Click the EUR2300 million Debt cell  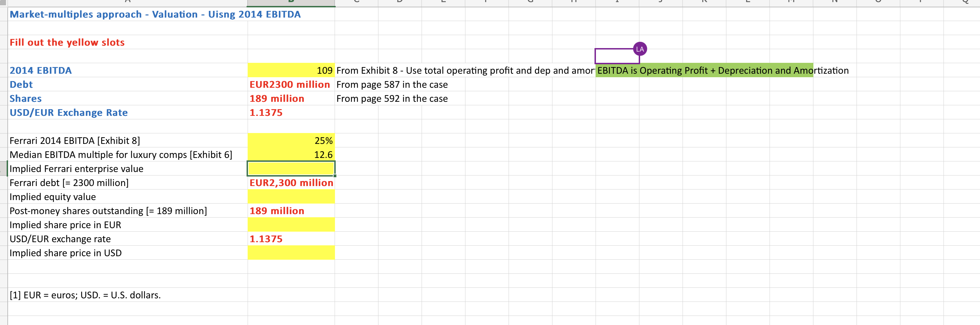(291, 84)
